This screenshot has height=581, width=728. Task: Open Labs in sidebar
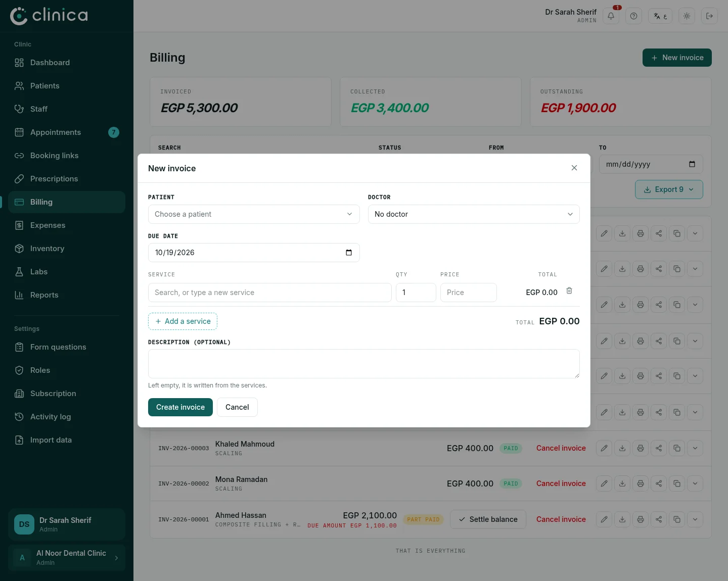coord(67,272)
